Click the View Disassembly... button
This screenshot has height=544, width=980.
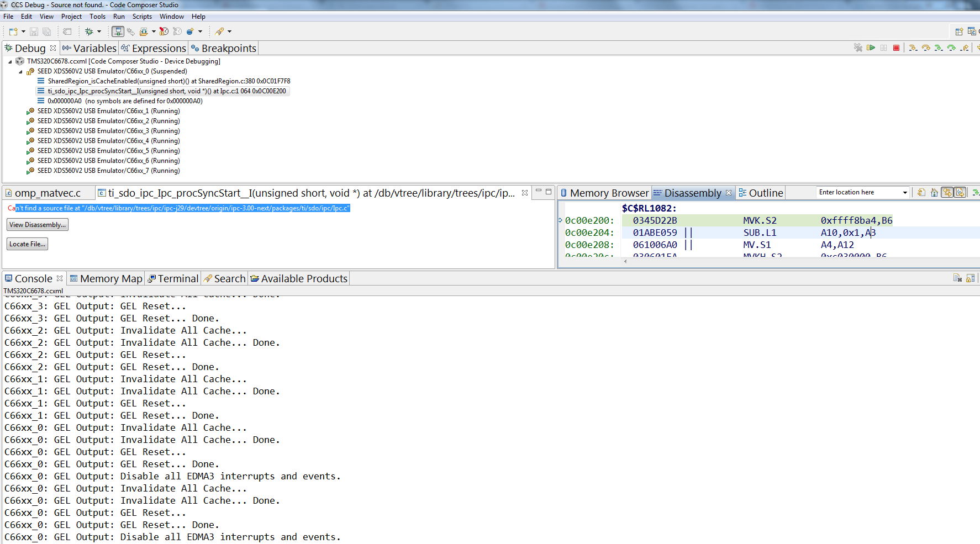[x=38, y=225]
